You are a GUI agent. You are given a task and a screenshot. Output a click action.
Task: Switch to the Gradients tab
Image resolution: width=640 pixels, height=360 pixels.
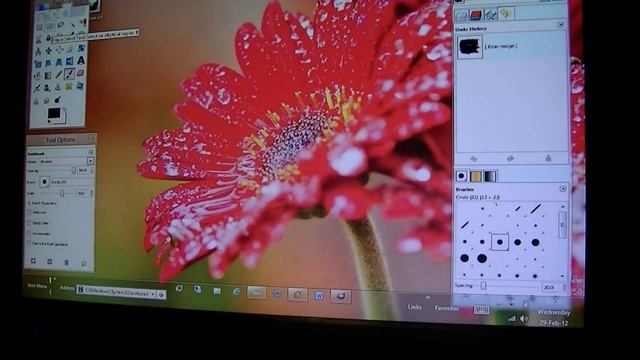click(490, 176)
